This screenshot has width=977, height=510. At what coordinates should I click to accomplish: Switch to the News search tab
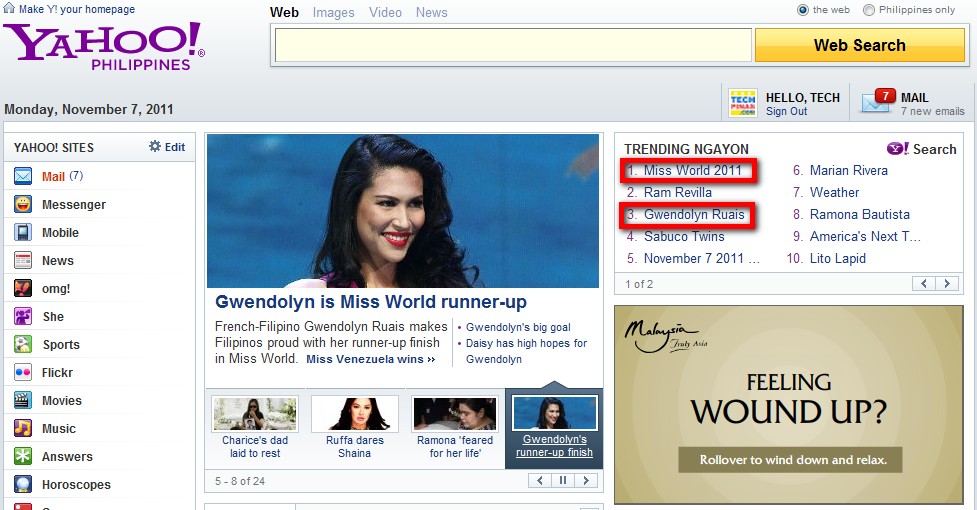coord(432,12)
